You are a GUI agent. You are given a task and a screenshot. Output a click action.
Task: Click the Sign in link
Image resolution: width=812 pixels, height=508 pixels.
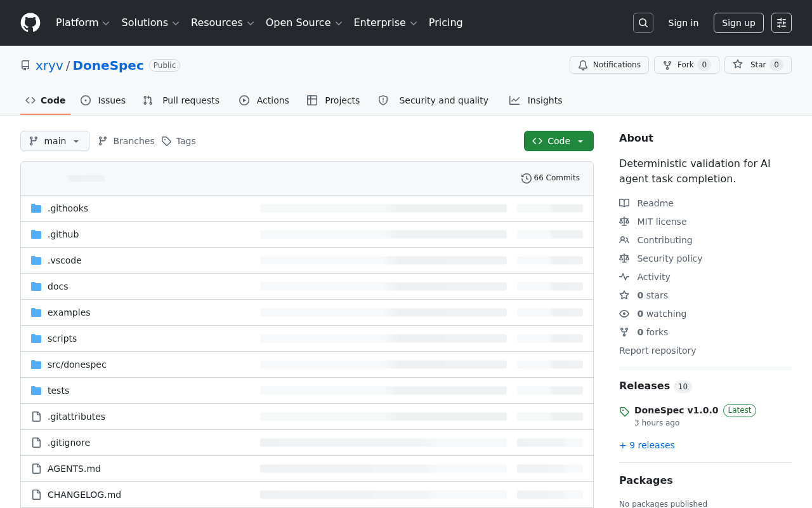pyautogui.click(x=683, y=23)
